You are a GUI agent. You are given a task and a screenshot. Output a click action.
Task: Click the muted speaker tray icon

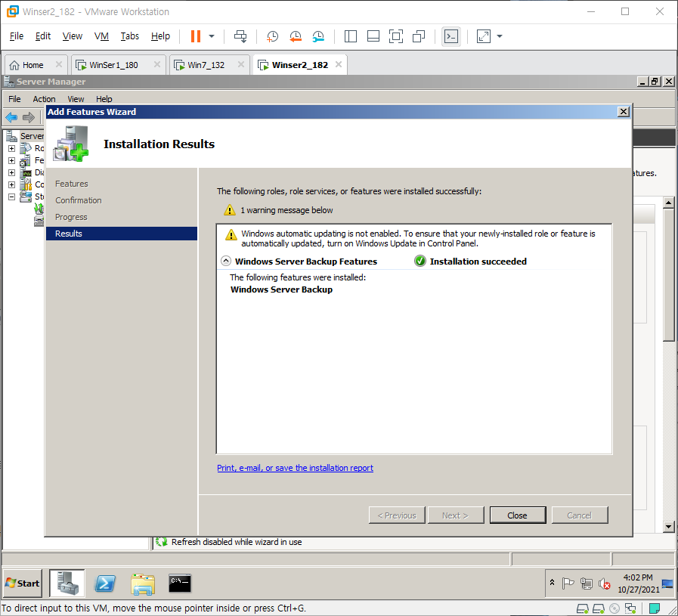(x=605, y=583)
